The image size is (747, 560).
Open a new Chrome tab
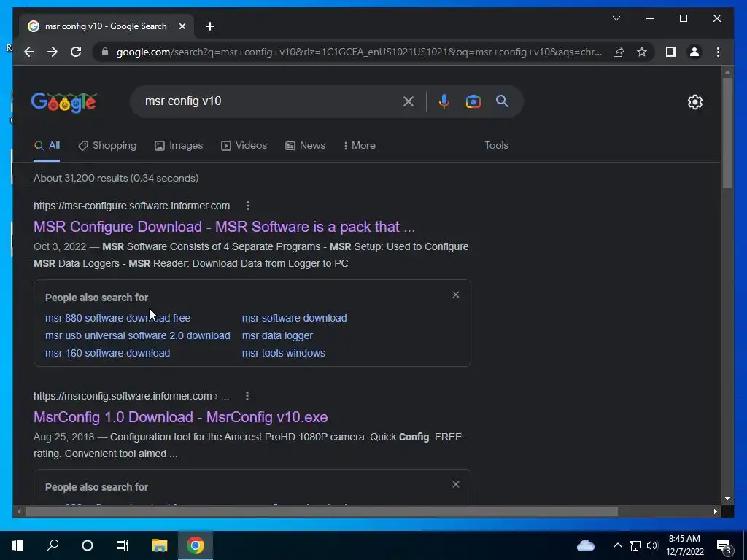(x=209, y=26)
